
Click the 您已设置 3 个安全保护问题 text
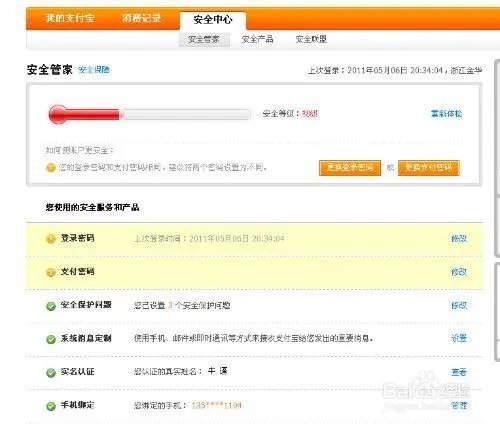(182, 305)
